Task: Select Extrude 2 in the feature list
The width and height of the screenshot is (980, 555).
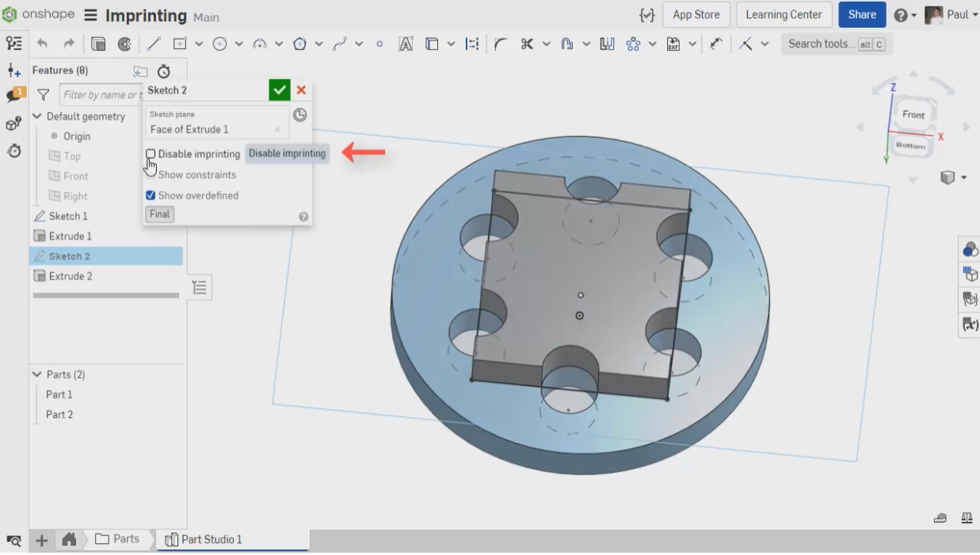Action: point(71,276)
